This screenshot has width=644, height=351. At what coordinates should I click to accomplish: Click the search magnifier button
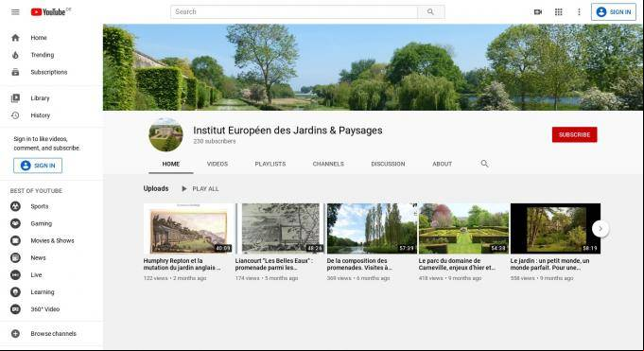(430, 12)
